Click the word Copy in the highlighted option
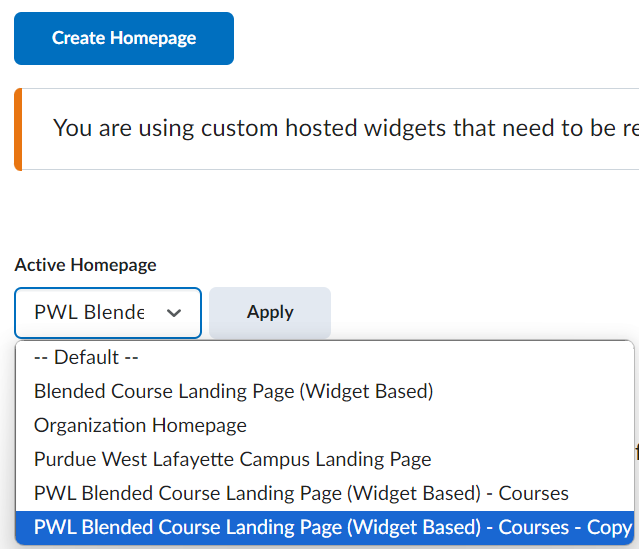The height and width of the screenshot is (549, 639). point(609,527)
